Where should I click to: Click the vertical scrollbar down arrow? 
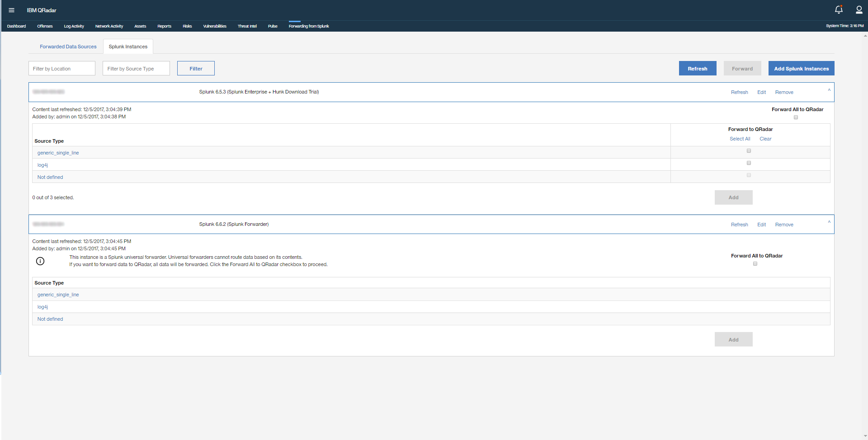point(865,435)
